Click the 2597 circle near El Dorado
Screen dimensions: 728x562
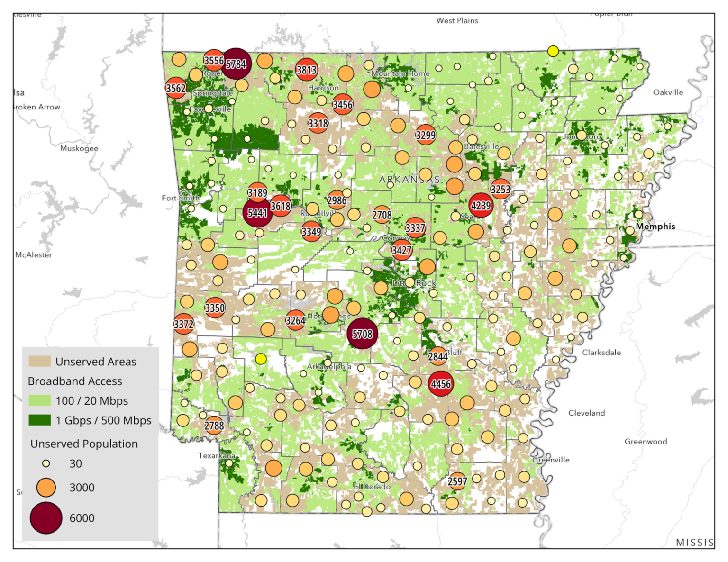click(458, 481)
